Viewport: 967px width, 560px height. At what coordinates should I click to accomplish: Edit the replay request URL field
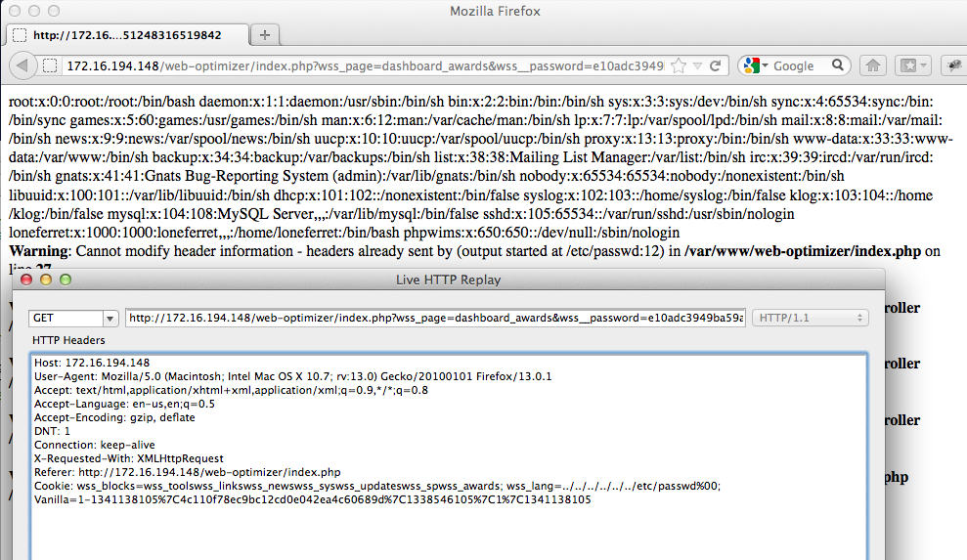435,319
